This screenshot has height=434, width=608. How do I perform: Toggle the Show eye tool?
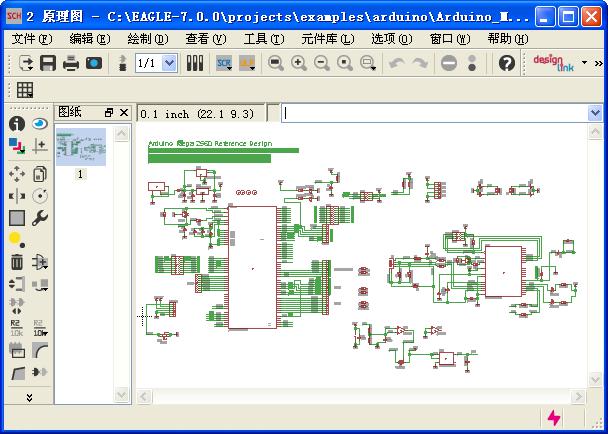coord(40,124)
